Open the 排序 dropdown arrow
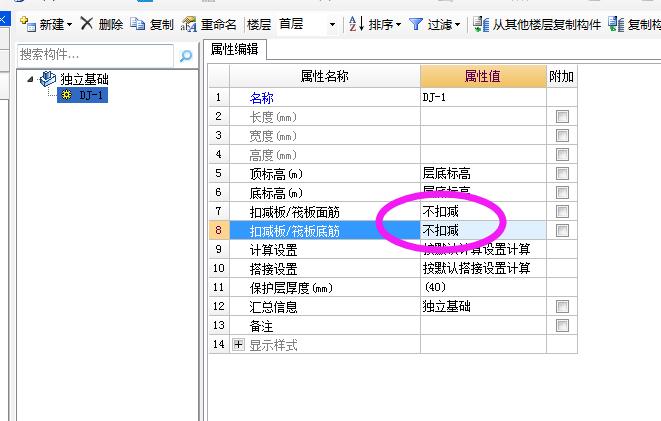Image resolution: width=661 pixels, height=421 pixels. point(398,24)
